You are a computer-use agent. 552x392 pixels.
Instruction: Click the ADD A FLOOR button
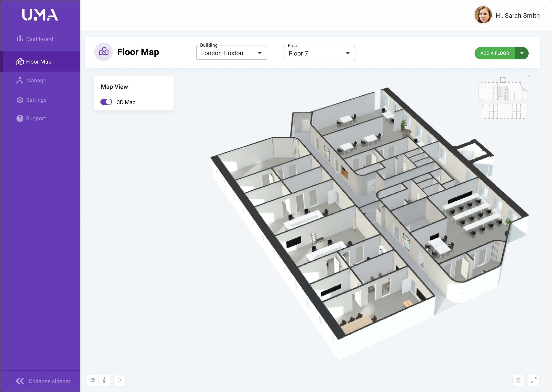tap(495, 53)
